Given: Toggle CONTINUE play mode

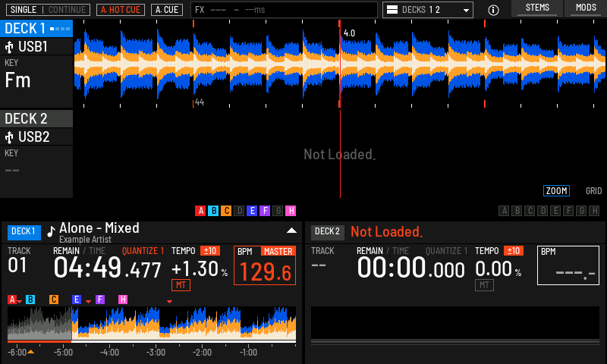Looking at the screenshot, I should (67, 10).
